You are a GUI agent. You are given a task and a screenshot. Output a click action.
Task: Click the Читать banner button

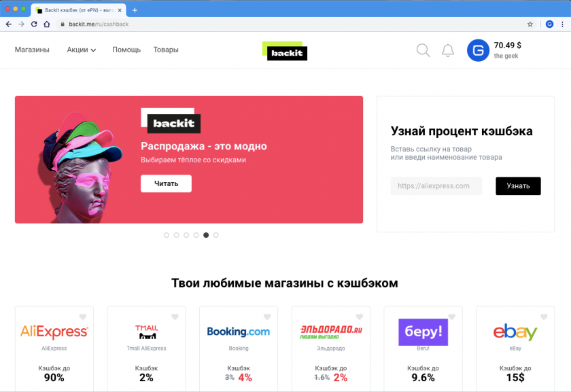tap(166, 183)
